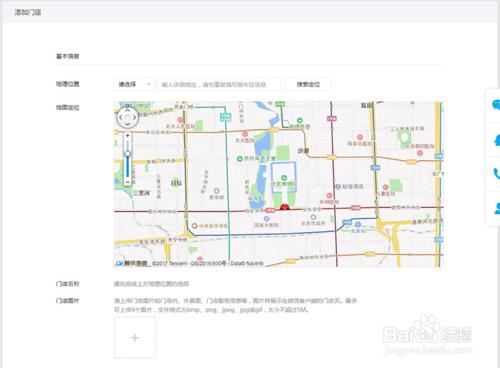Zoom in with the map plus button
This screenshot has width=500, height=368.
click(127, 136)
